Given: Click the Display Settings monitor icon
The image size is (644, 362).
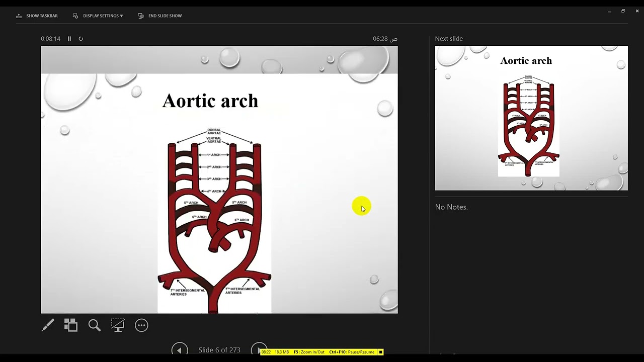Looking at the screenshot, I should point(75,16).
